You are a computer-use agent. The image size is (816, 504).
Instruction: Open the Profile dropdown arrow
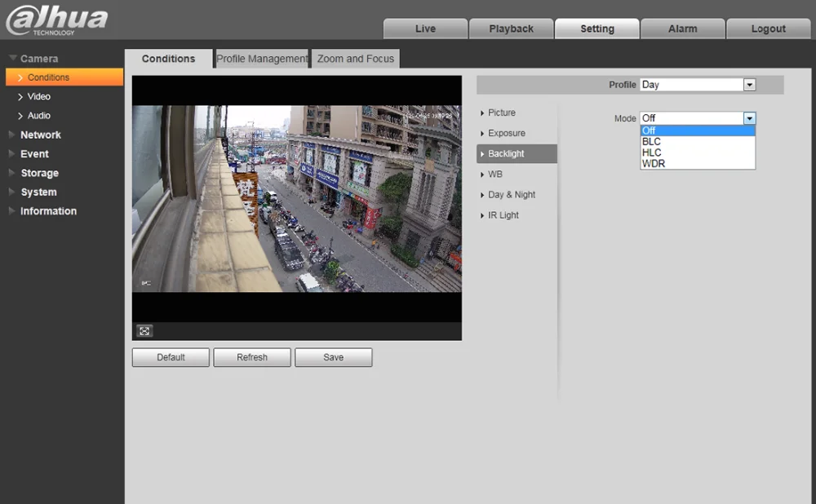click(x=749, y=85)
